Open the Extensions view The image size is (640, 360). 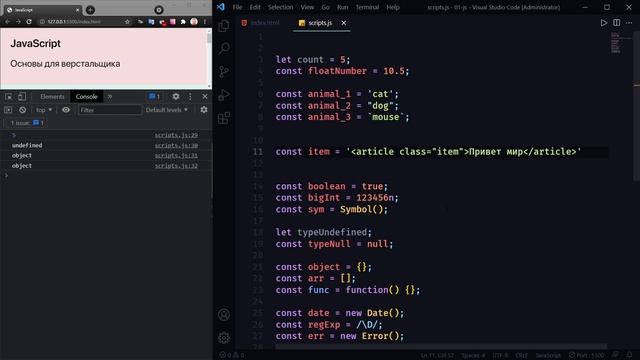pyautogui.click(x=224, y=118)
